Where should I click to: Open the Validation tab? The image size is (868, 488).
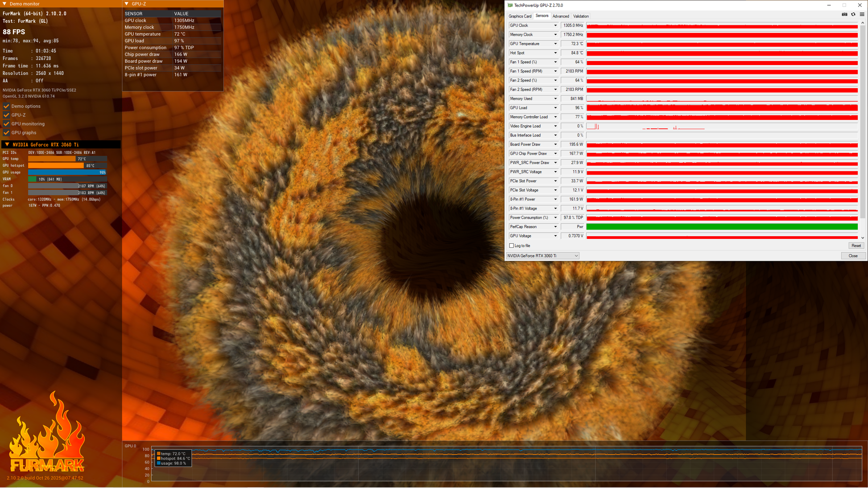click(x=581, y=16)
